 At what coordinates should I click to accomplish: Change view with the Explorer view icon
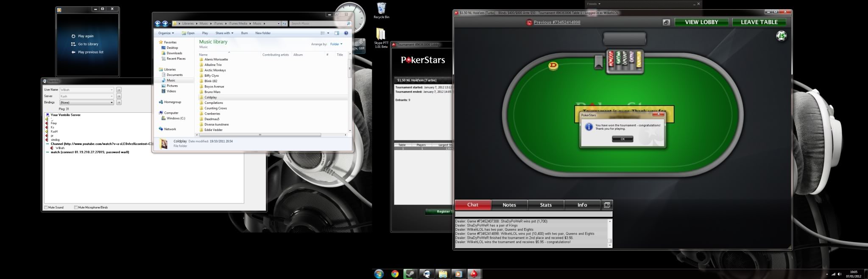322,33
